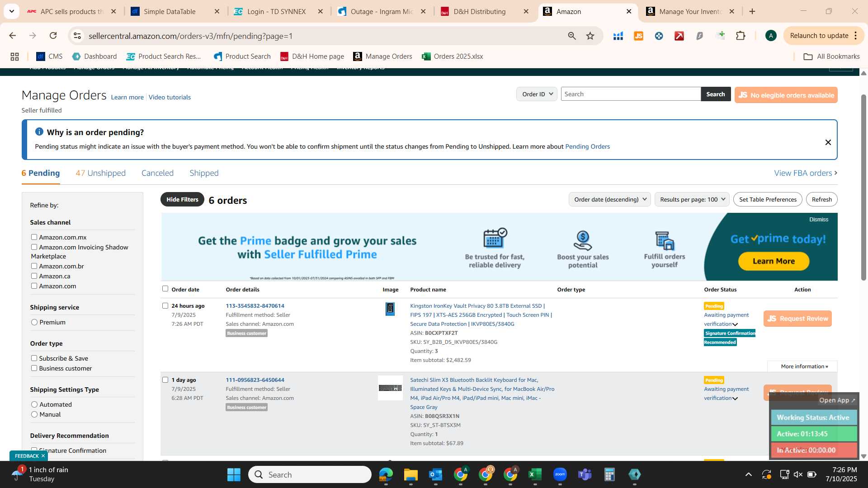Open the Extensions puzzle icon
The image size is (868, 488).
(x=741, y=36)
